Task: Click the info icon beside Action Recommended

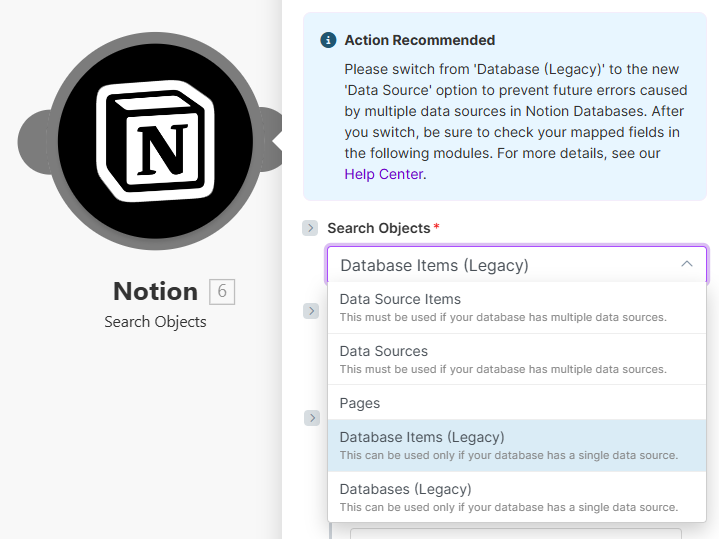Action: coord(328,40)
